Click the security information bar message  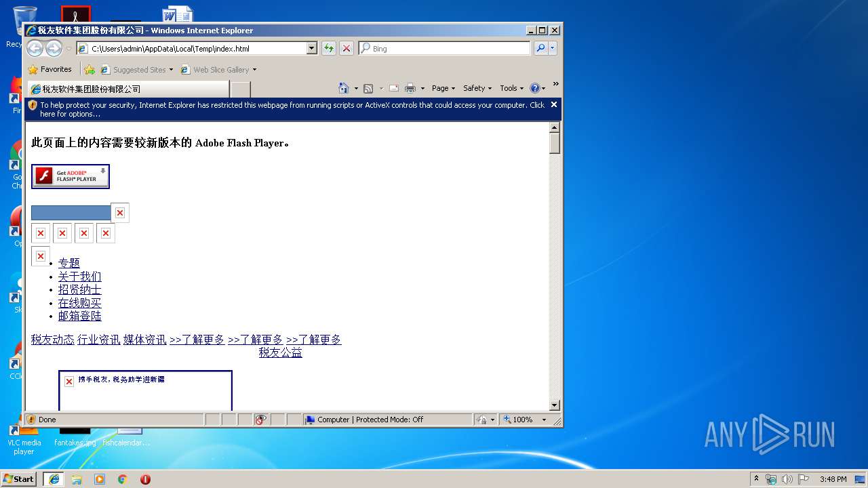click(x=292, y=109)
